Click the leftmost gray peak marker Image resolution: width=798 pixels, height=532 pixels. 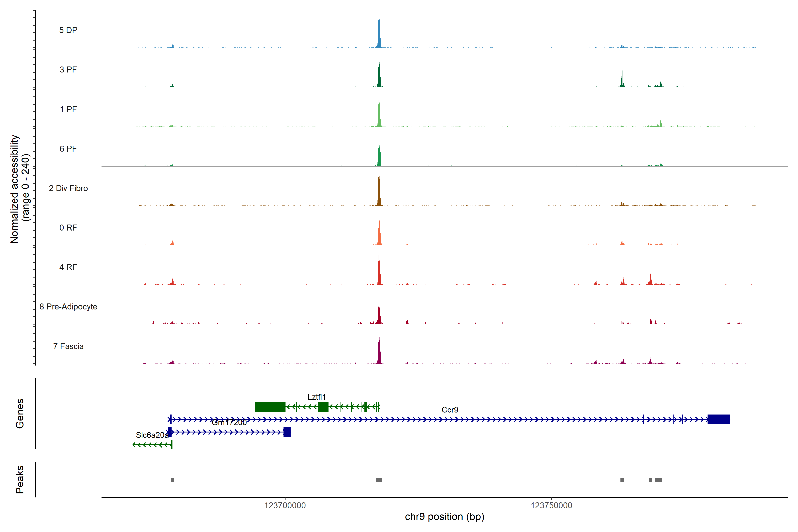[x=172, y=480]
